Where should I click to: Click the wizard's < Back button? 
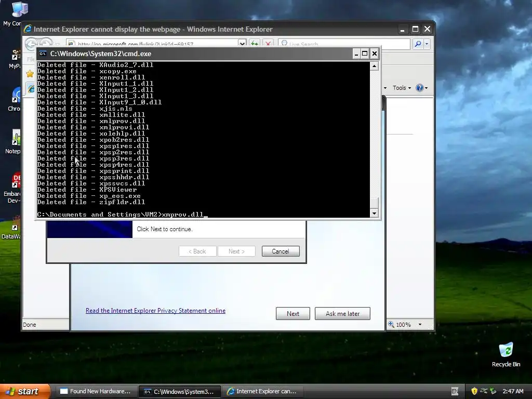197,251
